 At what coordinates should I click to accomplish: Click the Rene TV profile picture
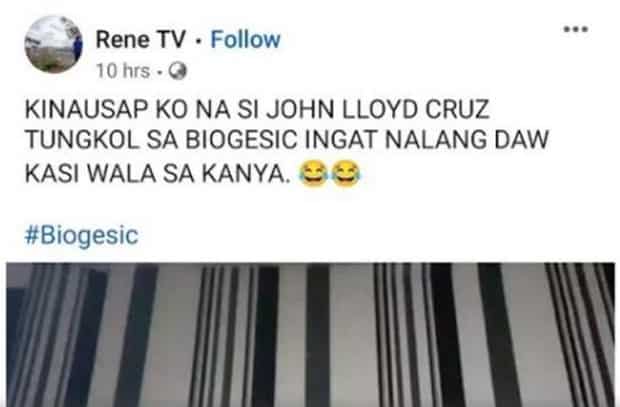53,44
